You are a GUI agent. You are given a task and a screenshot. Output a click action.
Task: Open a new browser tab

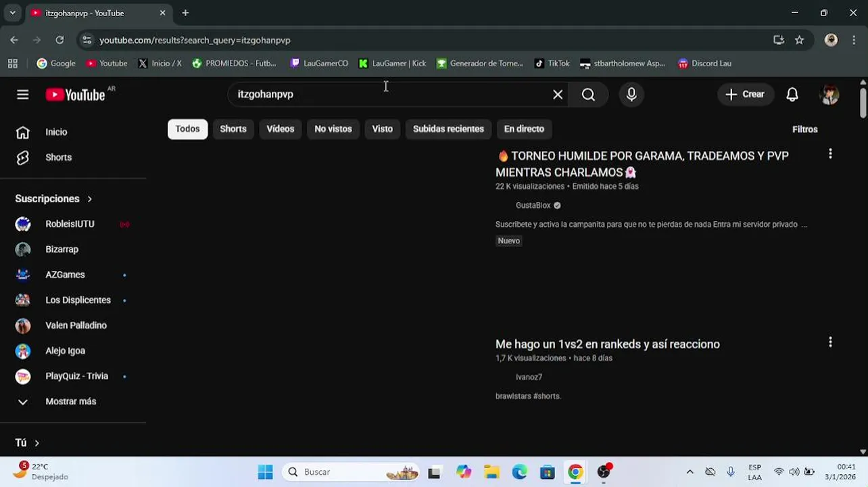click(x=185, y=13)
